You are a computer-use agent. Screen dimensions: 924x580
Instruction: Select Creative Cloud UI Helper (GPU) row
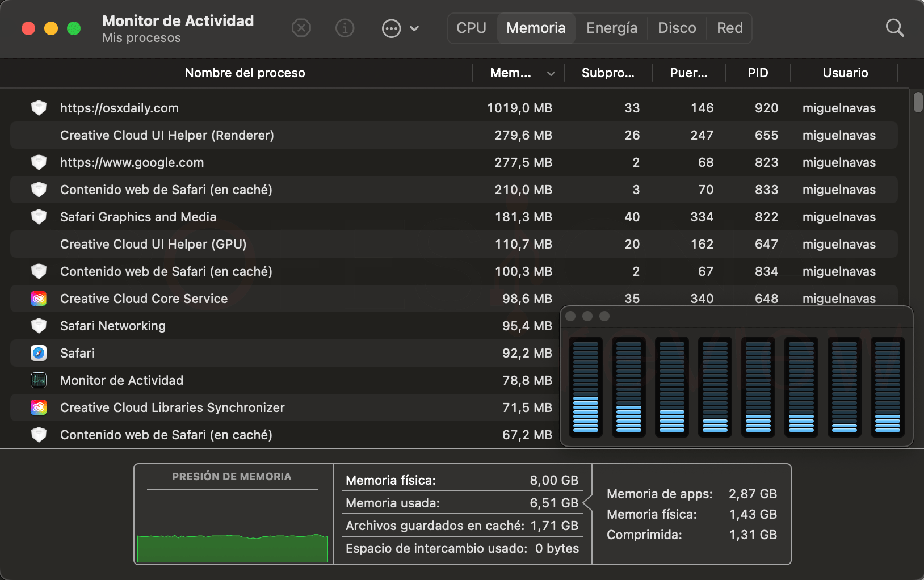tap(454, 244)
